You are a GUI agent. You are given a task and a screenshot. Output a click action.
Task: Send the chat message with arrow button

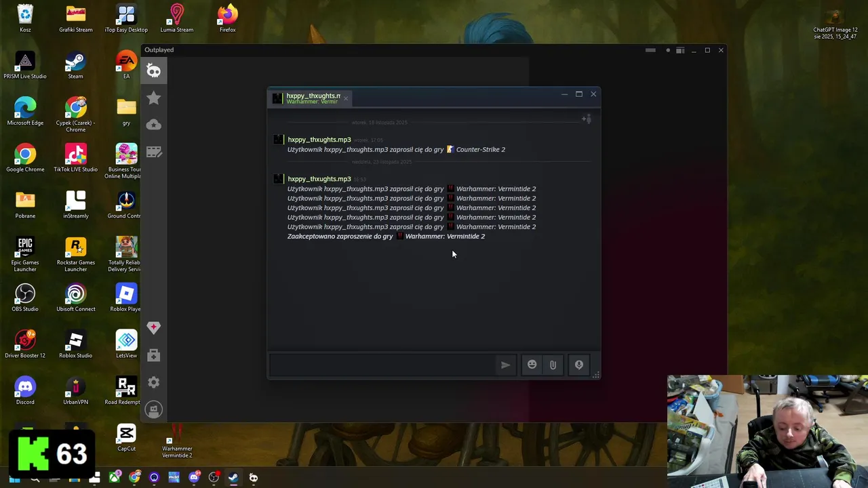coord(506,365)
